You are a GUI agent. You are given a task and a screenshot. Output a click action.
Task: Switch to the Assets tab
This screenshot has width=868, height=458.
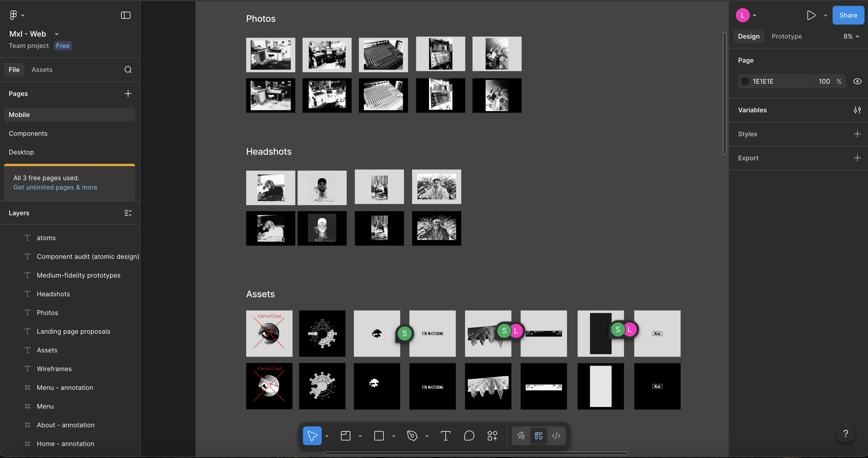pos(42,70)
